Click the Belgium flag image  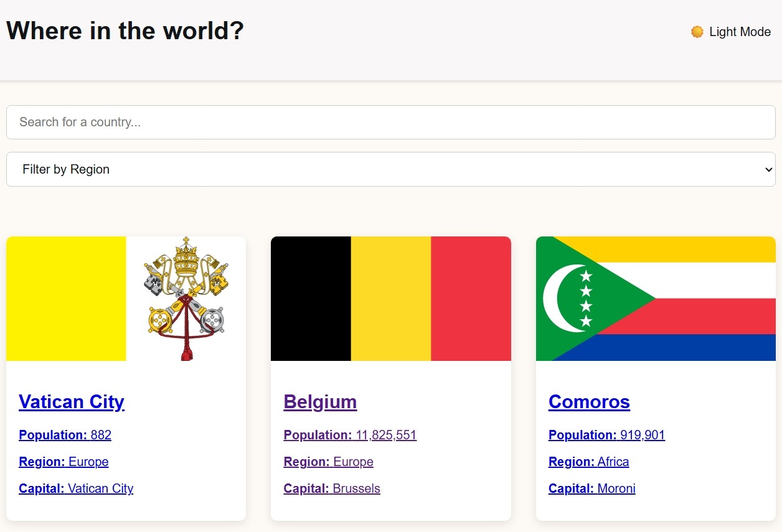[390, 299]
